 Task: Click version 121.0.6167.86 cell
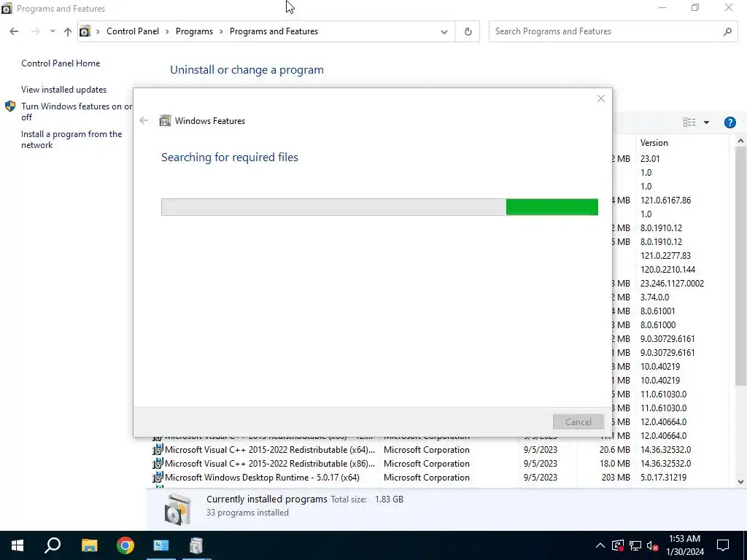[665, 201]
